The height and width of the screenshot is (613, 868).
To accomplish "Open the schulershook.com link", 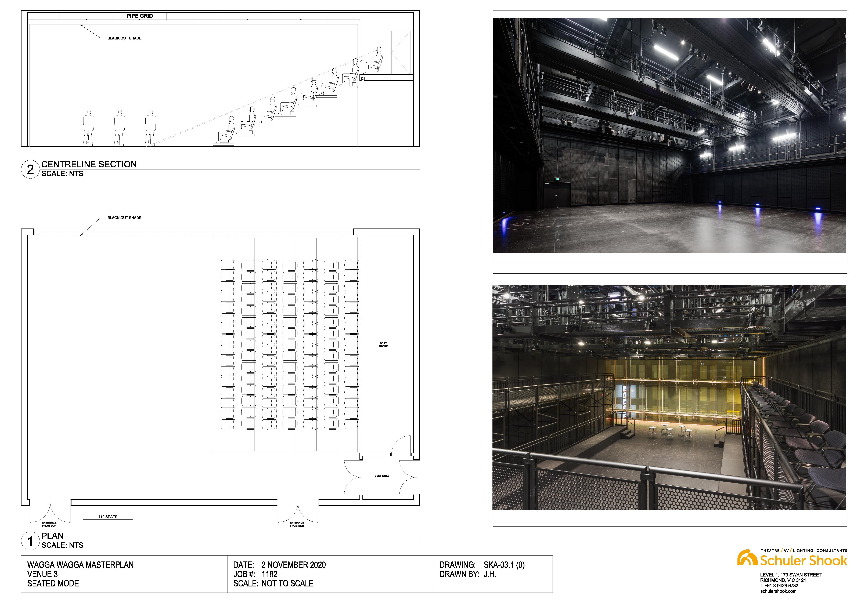I will tap(778, 591).
